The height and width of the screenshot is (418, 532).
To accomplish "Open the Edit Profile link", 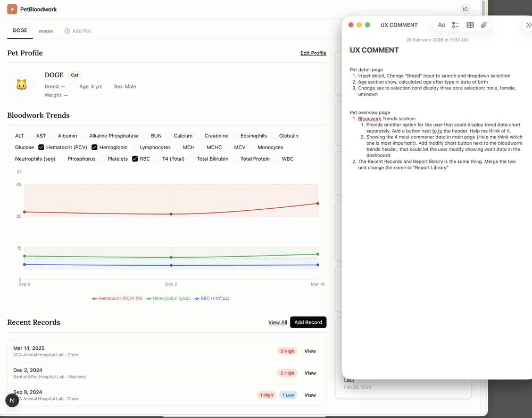I will tap(313, 53).
